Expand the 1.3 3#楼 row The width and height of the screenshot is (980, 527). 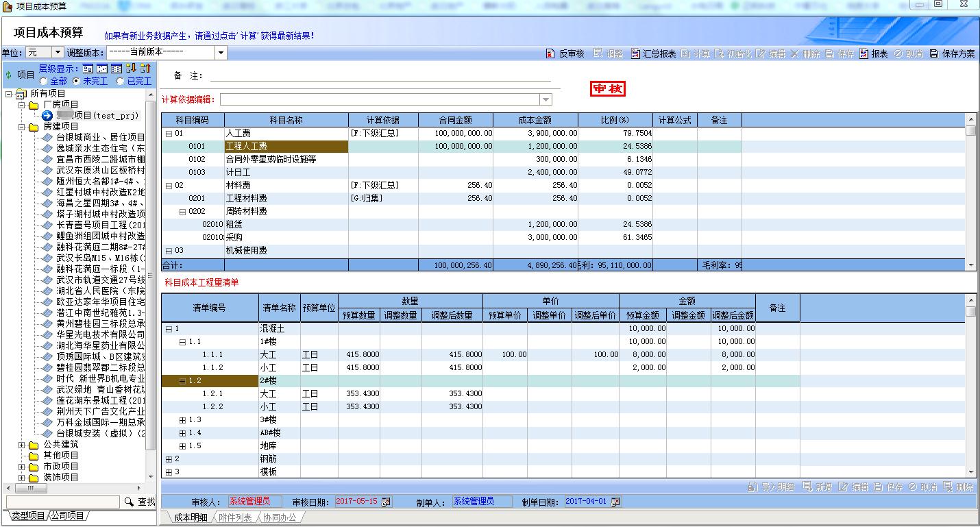pos(182,420)
